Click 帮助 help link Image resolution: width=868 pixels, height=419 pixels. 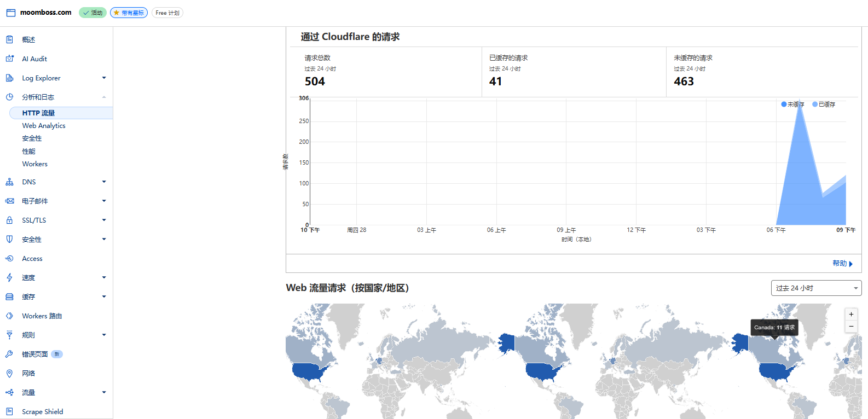click(x=842, y=263)
